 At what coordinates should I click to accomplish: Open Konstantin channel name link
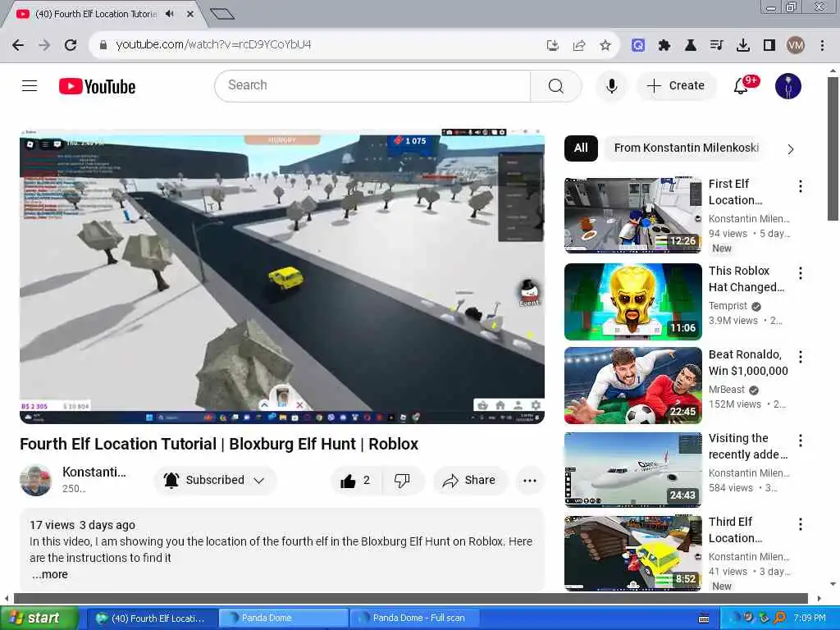(94, 472)
